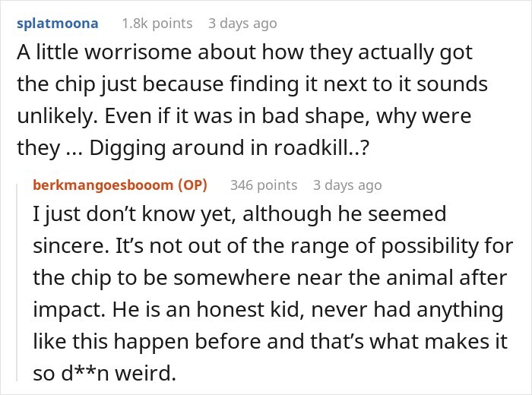Image resolution: width=532 pixels, height=395 pixels.
Task: Open splatmoona's user profile
Action: pos(57,24)
